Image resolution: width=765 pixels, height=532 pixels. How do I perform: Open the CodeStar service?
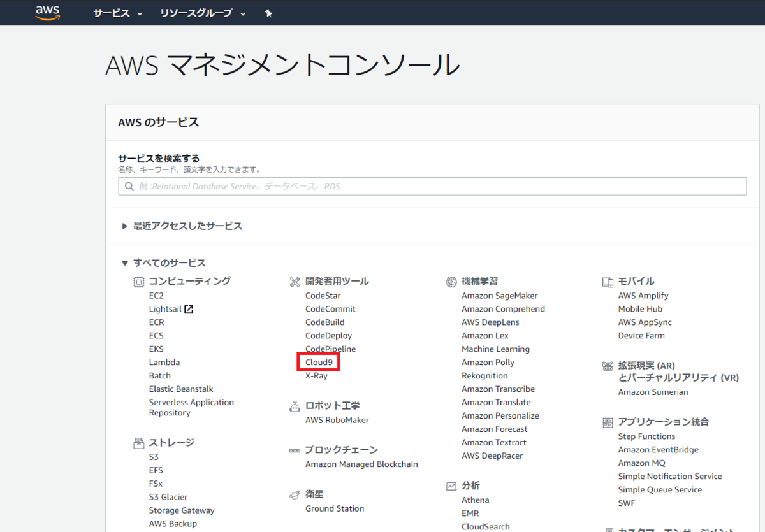coord(323,296)
